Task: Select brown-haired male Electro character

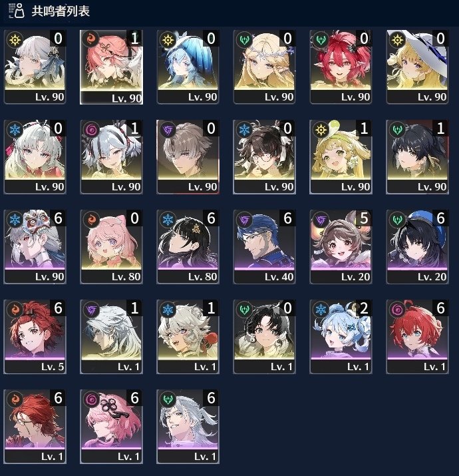Action: pos(188,156)
